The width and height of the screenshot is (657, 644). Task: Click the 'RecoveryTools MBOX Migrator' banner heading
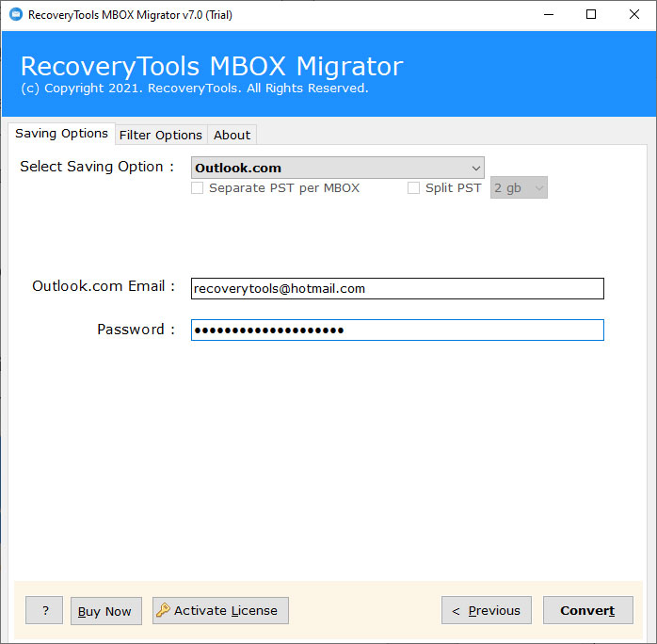[212, 66]
